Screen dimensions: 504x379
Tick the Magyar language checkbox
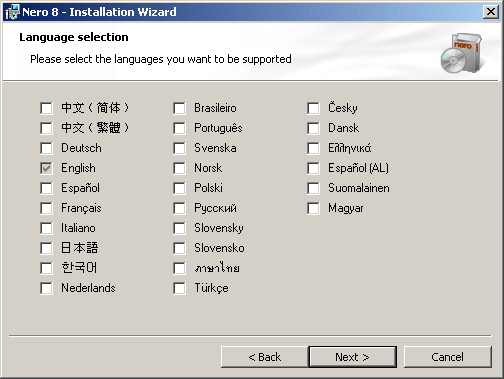313,208
